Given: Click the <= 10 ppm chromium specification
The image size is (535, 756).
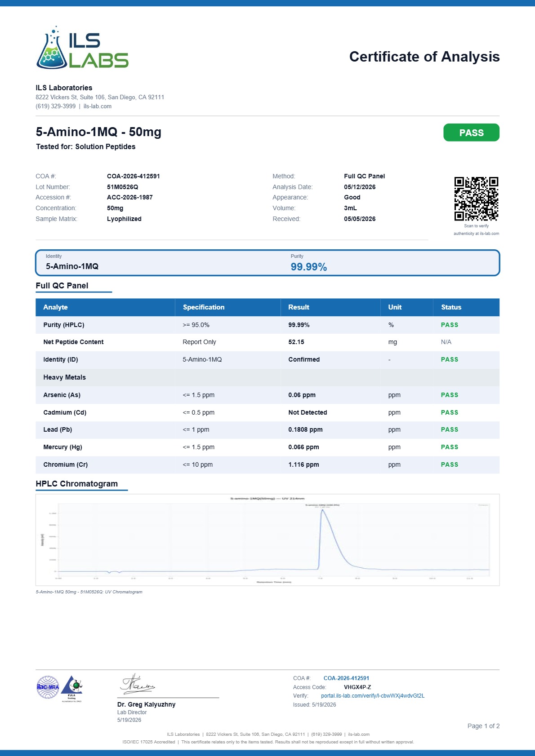Looking at the screenshot, I should coord(198,464).
